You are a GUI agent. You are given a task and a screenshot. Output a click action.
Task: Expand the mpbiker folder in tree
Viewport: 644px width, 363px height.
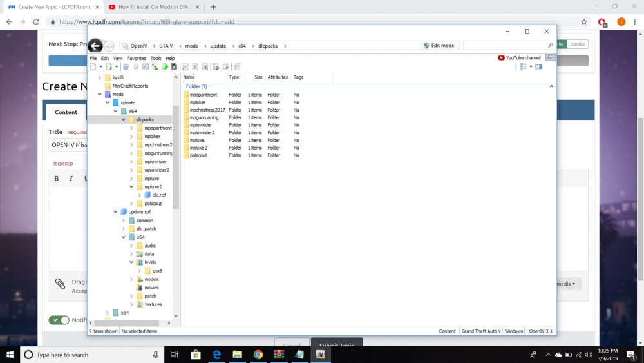(x=131, y=137)
